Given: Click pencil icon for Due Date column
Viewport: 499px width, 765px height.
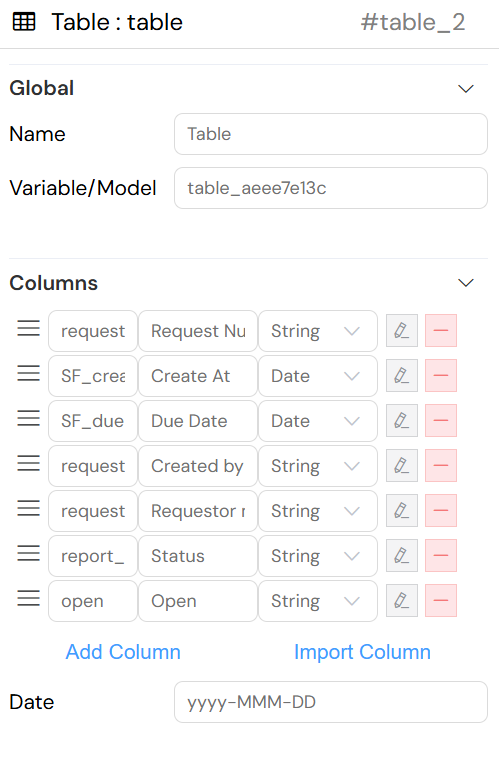Looking at the screenshot, I should (401, 421).
